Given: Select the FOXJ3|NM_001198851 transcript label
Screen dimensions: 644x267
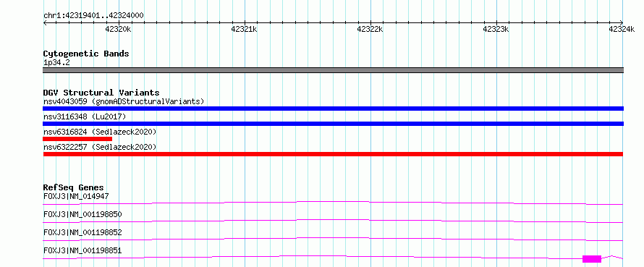Looking at the screenshot, I should pyautogui.click(x=82, y=250).
